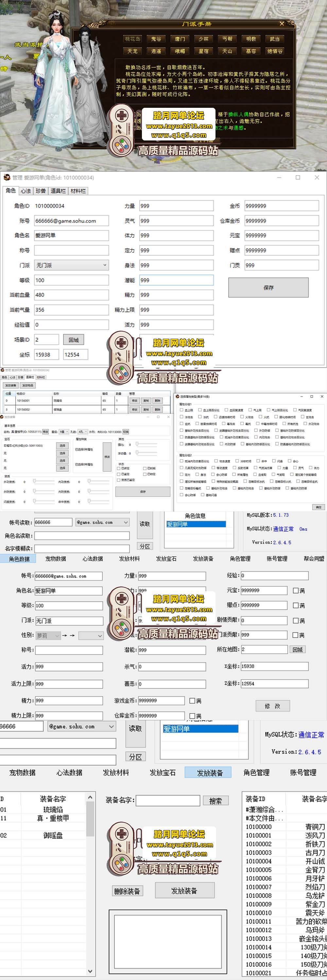The width and height of the screenshot is (327, 980).
Task: Check the 已绑定 status checkbox
Action: (119, 468)
